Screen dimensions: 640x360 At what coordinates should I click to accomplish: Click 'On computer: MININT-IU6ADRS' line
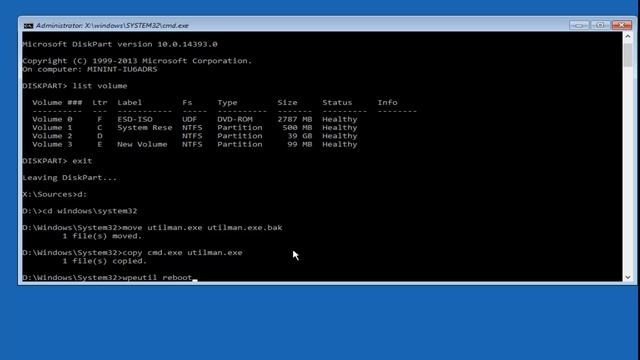[x=89, y=69]
